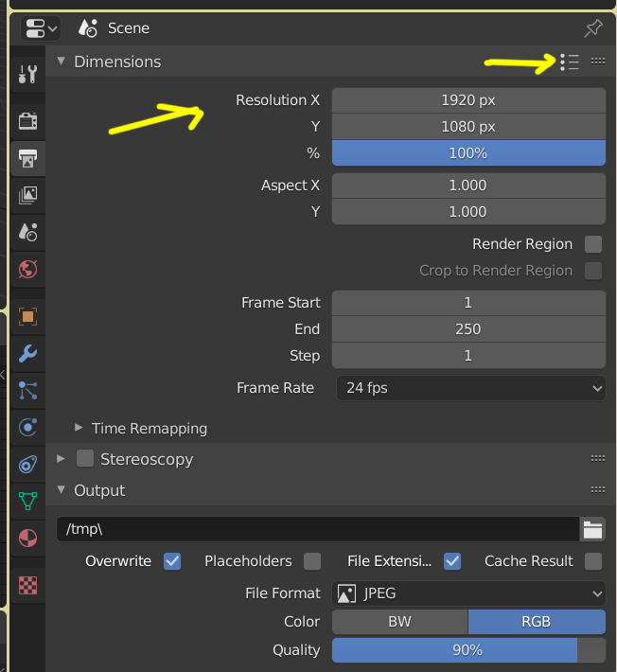Enable the Render Region checkbox
This screenshot has height=672, width=617.
pyautogui.click(x=593, y=244)
